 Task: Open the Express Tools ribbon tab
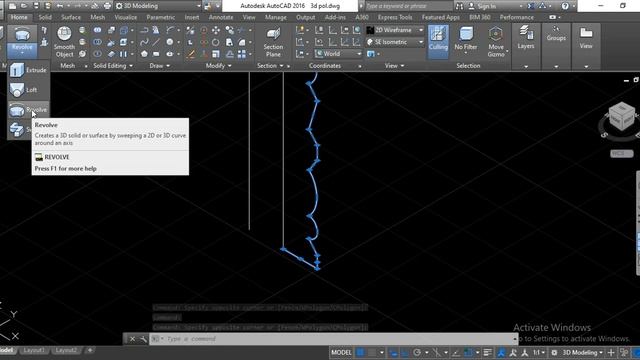[395, 17]
